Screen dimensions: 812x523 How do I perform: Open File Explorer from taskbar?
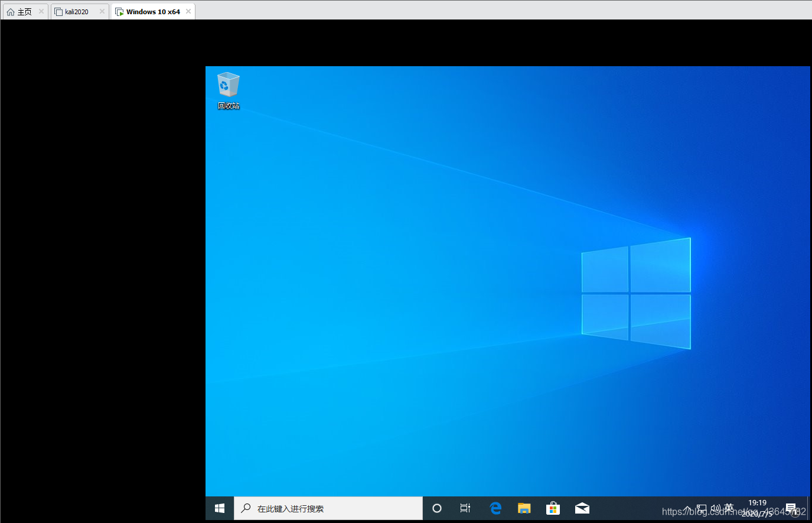pos(524,508)
